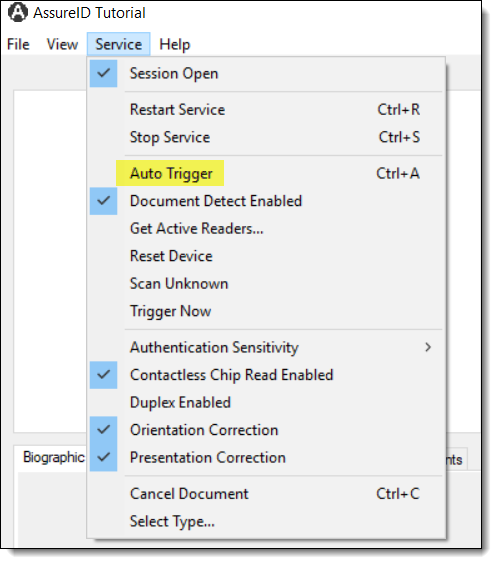The image size is (497, 564).
Task: Switch to the Biographic tab
Action: (53, 458)
